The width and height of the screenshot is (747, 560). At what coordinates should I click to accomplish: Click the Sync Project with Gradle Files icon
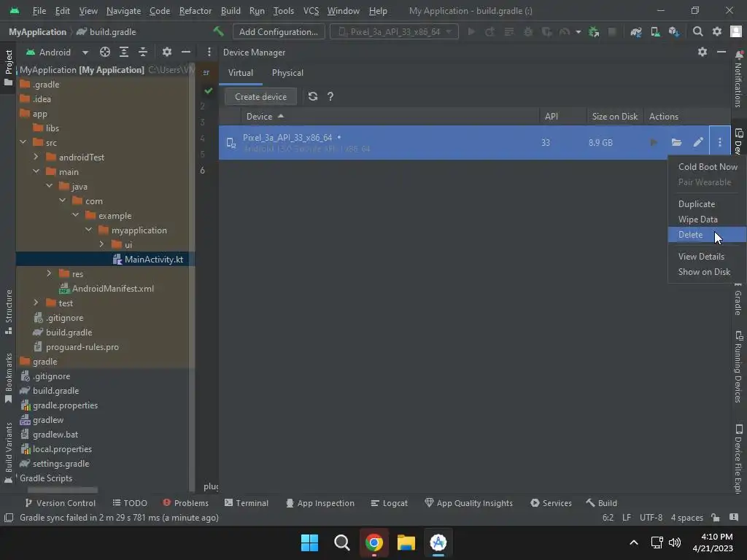pos(636,32)
